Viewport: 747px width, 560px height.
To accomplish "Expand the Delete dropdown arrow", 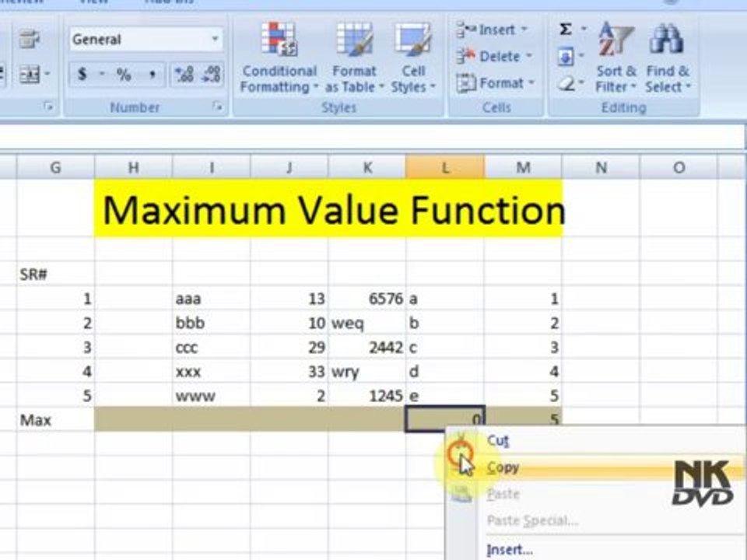I will 529,56.
